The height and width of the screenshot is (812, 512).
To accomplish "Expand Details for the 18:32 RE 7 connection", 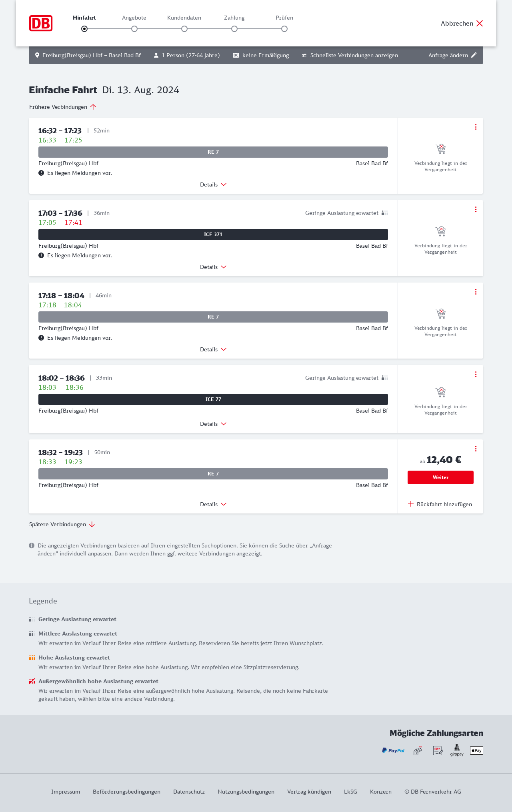I will (213, 504).
